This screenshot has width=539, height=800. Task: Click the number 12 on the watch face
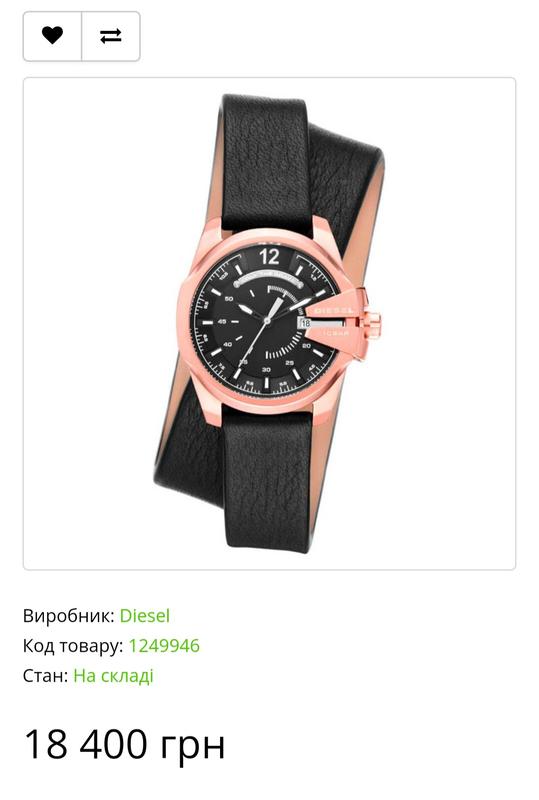(269, 256)
